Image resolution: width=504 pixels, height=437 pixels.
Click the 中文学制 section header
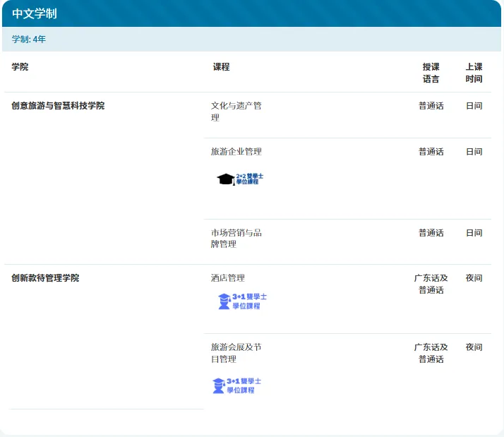click(x=35, y=14)
